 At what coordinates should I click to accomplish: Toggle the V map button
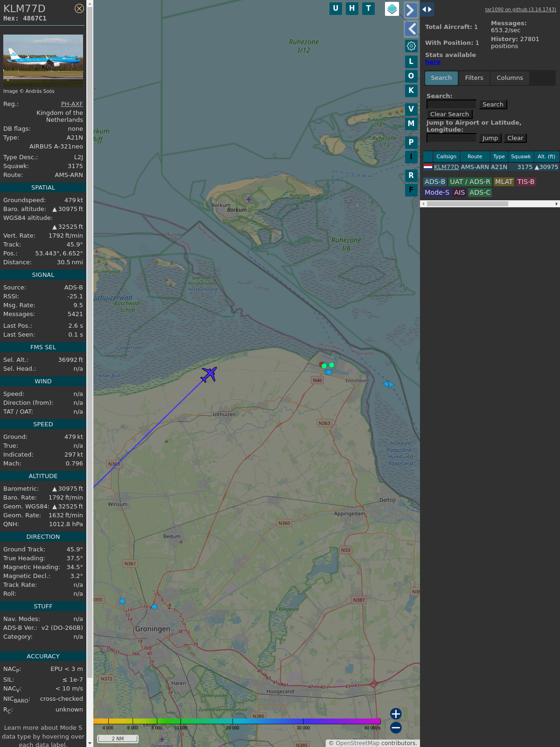(411, 109)
